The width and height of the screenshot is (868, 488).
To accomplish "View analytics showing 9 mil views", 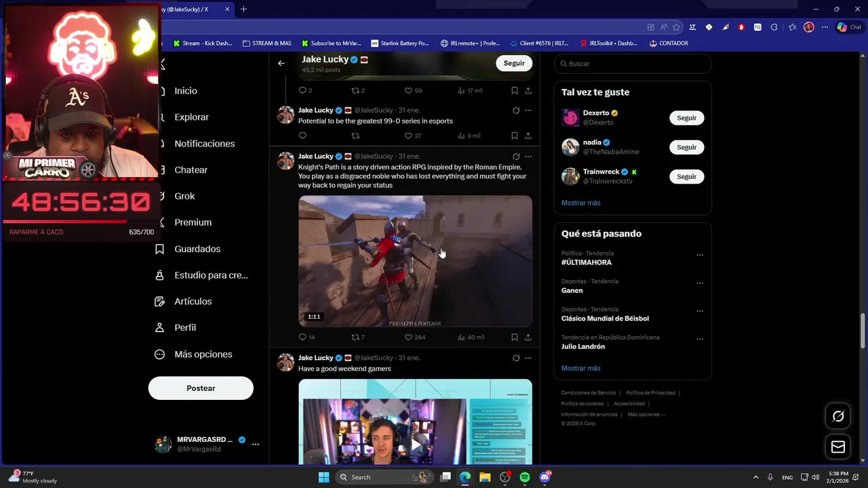I will 469,136.
